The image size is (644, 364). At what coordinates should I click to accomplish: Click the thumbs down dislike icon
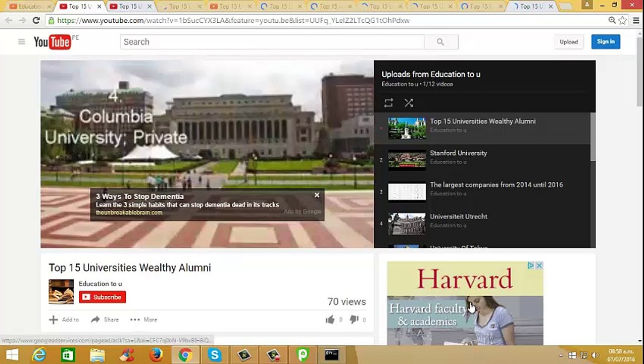pyautogui.click(x=354, y=320)
